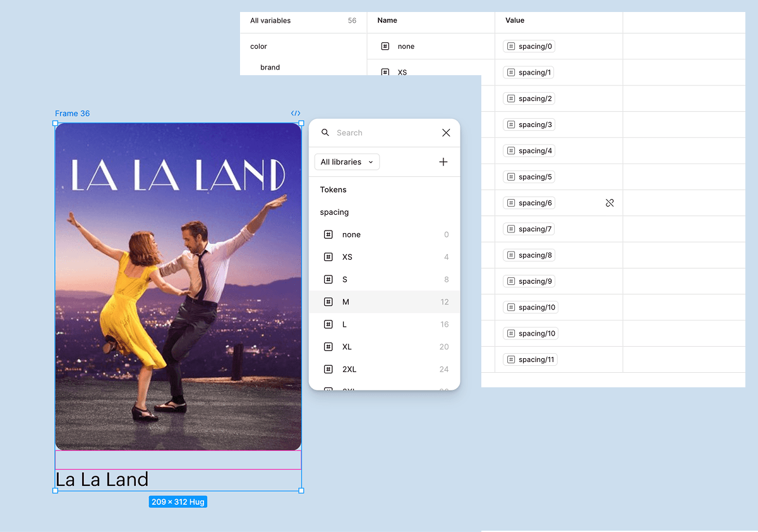Click the spacing/5 value chip

tap(529, 177)
